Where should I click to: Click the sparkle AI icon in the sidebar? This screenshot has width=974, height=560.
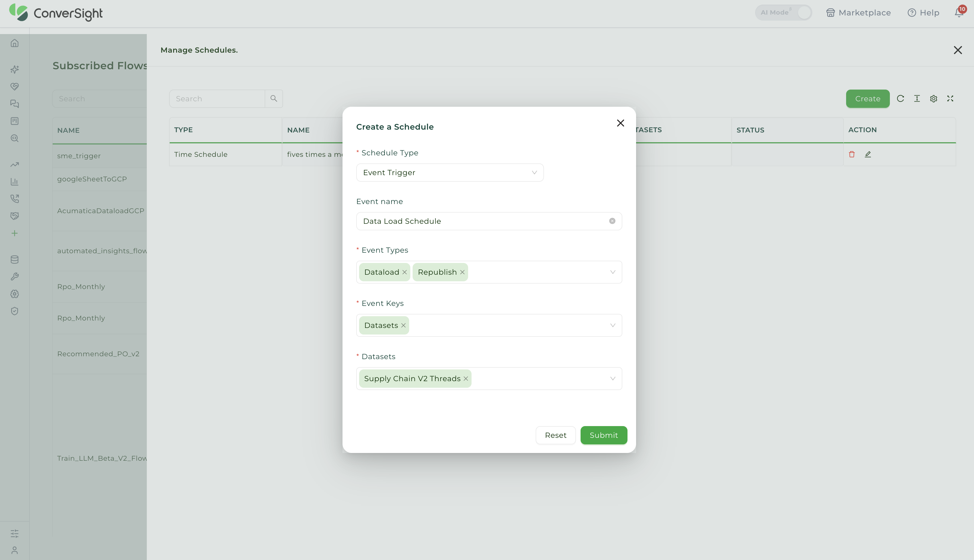point(15,69)
